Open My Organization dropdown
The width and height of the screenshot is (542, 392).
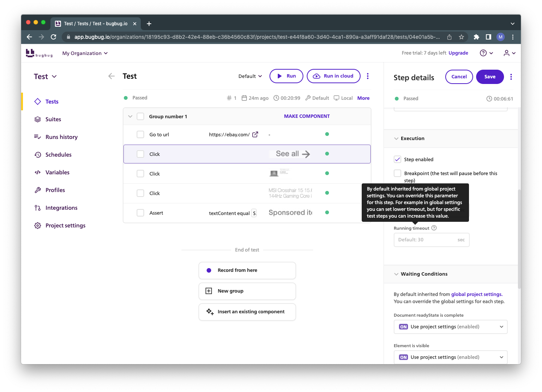click(85, 53)
